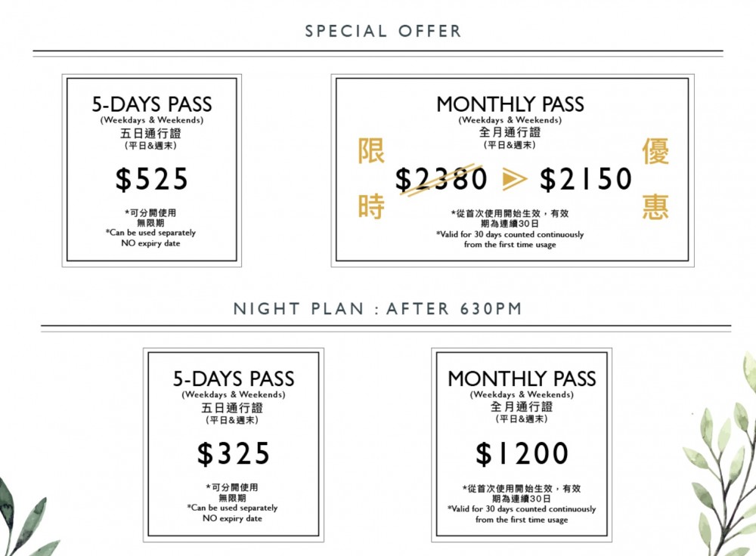
Task: Click the MONTHLY PASS title under Special Offer
Action: click(x=510, y=104)
